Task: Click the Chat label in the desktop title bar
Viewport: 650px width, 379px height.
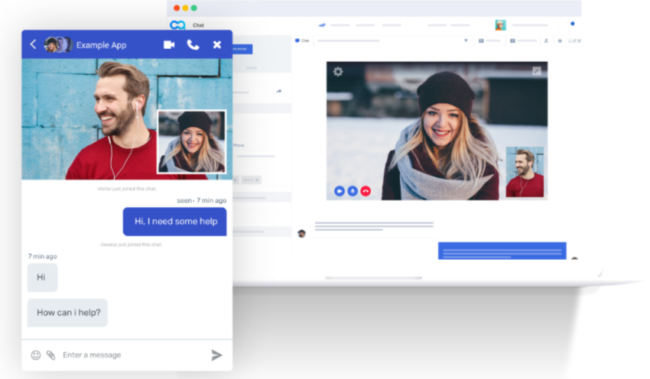Action: (x=198, y=25)
